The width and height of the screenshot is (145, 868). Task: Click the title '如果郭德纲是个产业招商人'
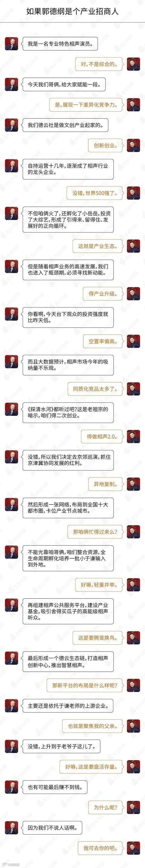pos(73,12)
